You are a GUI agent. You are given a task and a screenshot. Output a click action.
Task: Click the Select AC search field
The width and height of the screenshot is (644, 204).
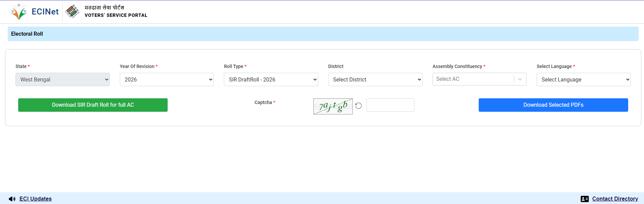(x=473, y=79)
